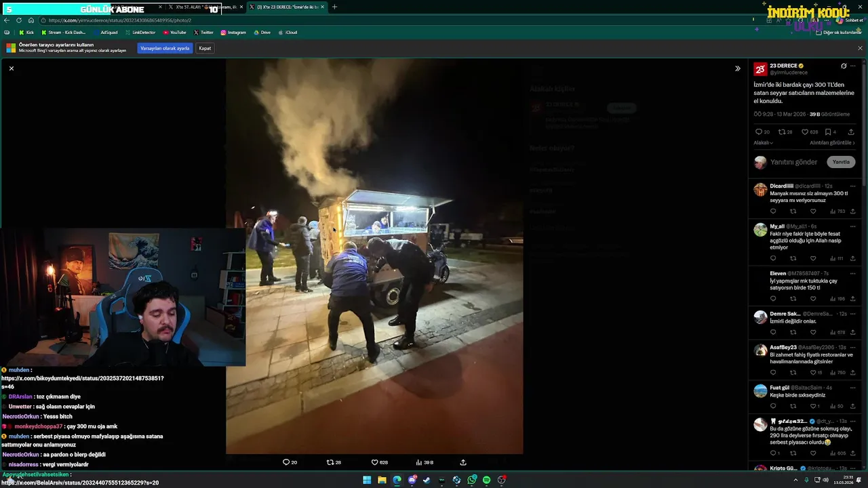Open the Stream - Kick Dash... bookmark
Screen dimensions: 868x488
(x=64, y=33)
